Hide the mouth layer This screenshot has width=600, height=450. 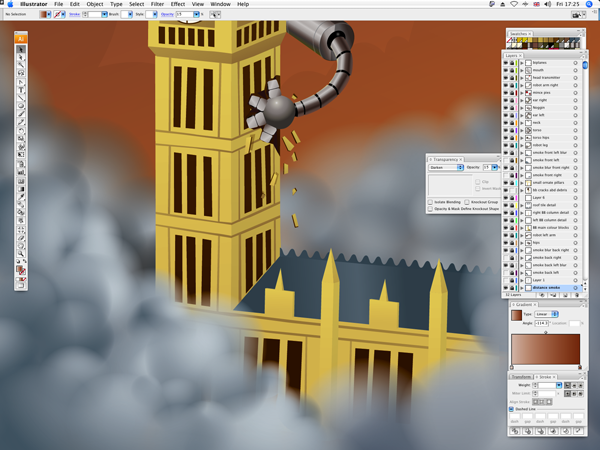505,70
